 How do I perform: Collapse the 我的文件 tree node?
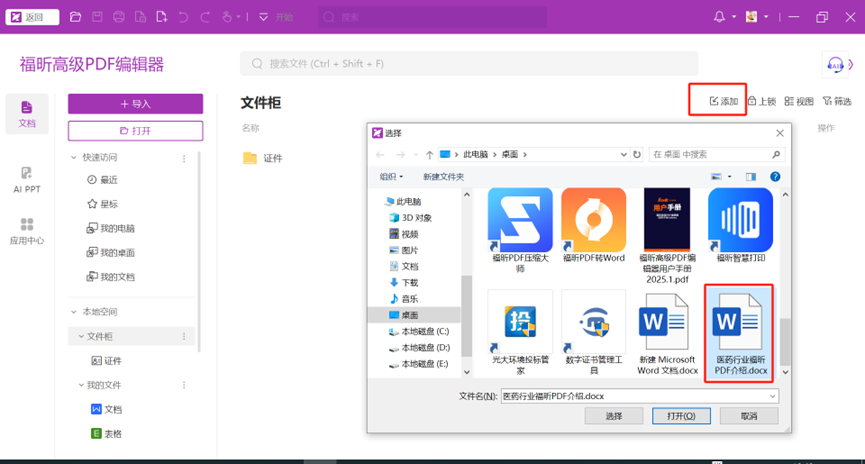(81, 385)
